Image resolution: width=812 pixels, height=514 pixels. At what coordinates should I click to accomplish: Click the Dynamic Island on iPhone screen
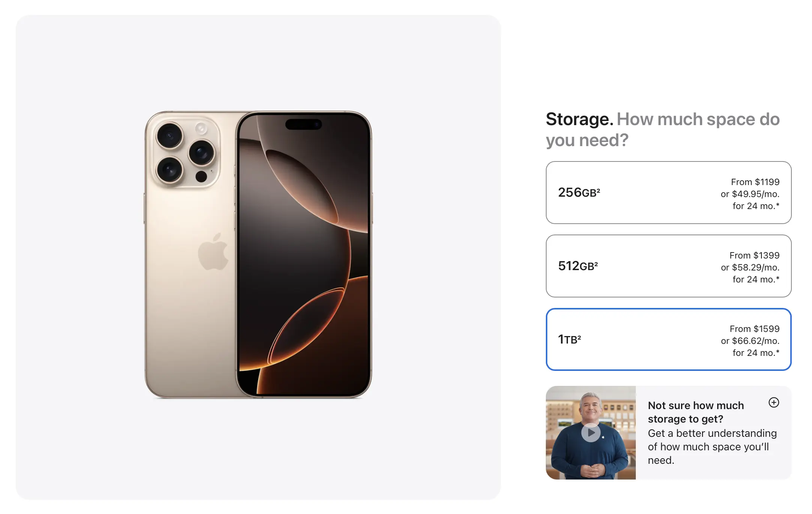click(303, 124)
